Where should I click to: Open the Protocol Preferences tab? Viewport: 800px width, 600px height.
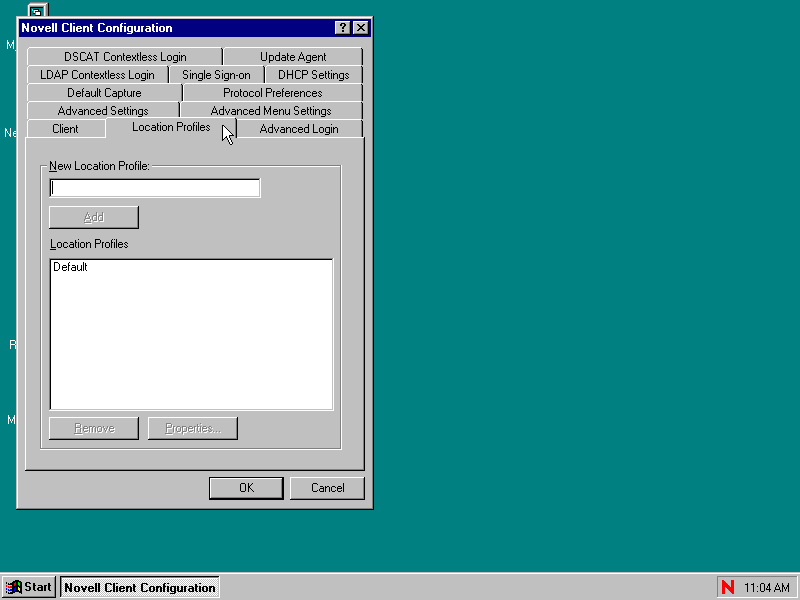coord(272,93)
